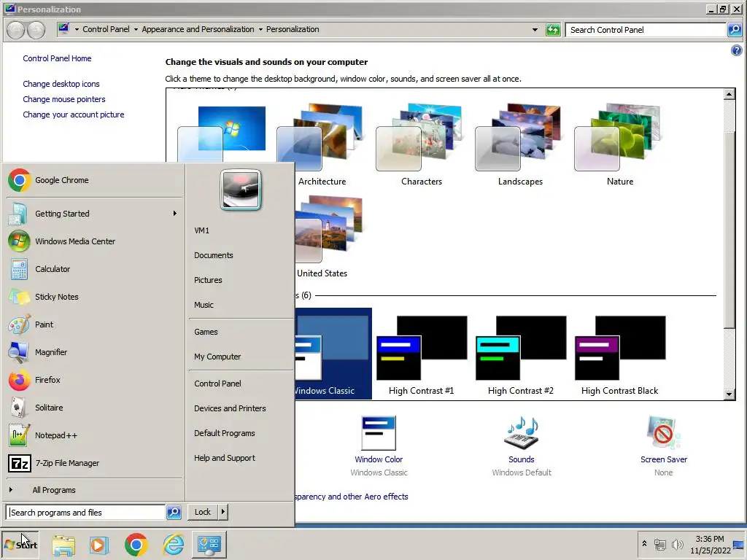Expand dropdown arrow after Control Panel breadcrumb
747x560 pixels.
(x=136, y=29)
